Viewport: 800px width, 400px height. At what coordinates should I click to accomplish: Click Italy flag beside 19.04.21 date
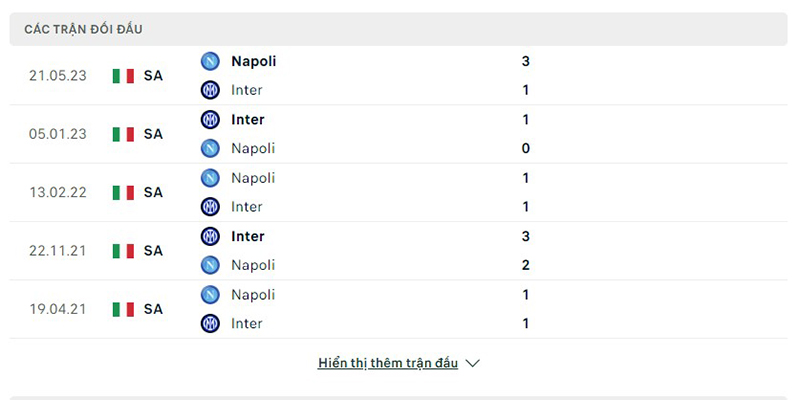123,309
